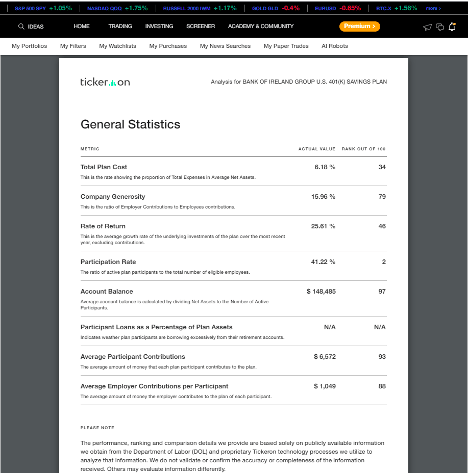The width and height of the screenshot is (468, 473).
Task: Click the METRIC column header
Action: click(x=90, y=149)
